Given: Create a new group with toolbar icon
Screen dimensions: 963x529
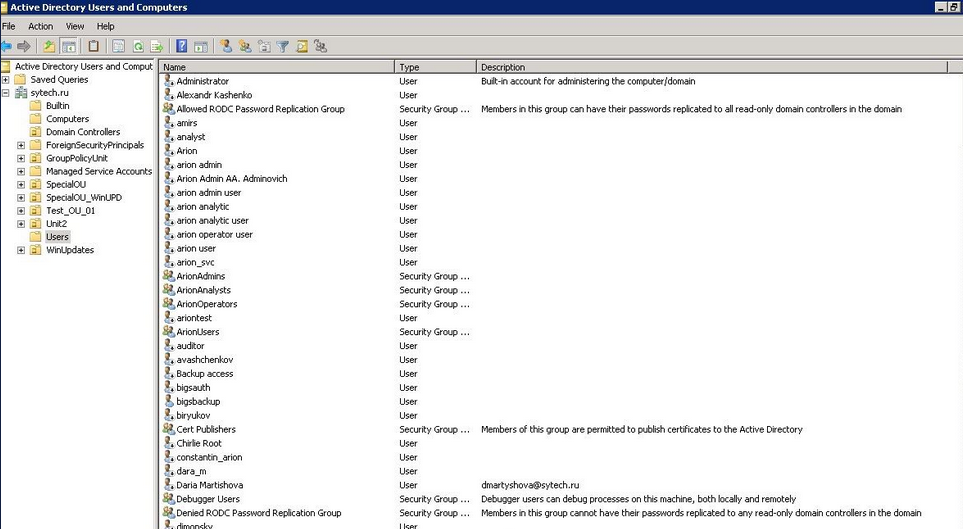Looking at the screenshot, I should pyautogui.click(x=245, y=46).
